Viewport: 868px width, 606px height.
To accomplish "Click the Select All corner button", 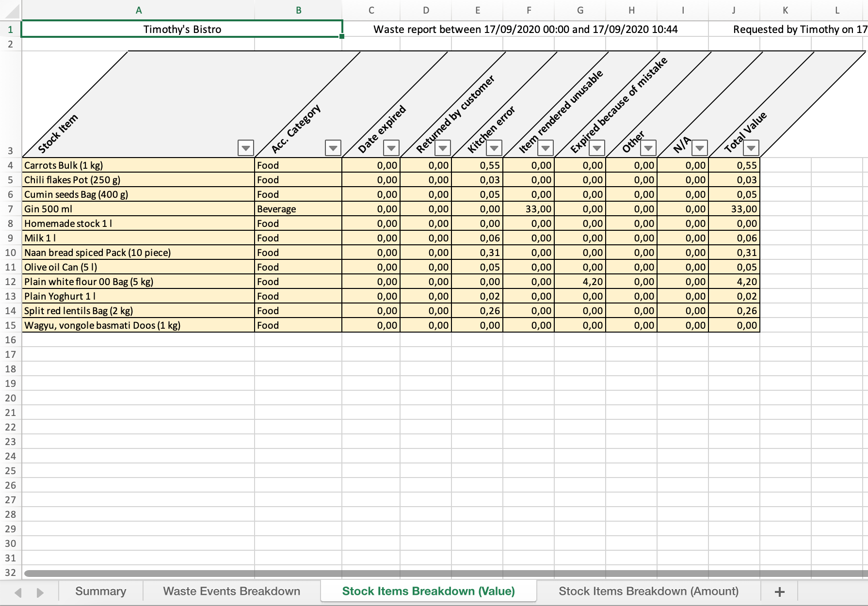I will coord(12,10).
